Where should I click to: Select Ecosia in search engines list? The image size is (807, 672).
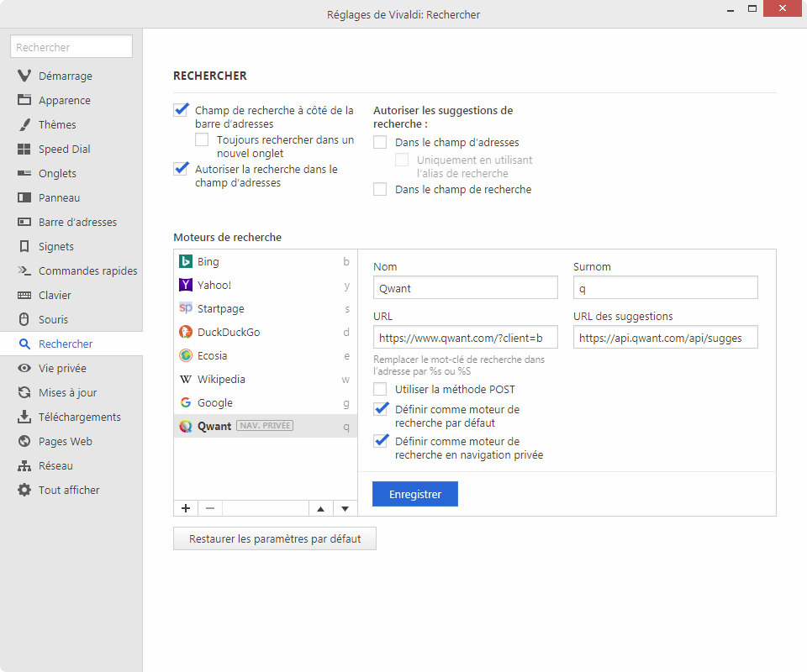[x=266, y=355]
